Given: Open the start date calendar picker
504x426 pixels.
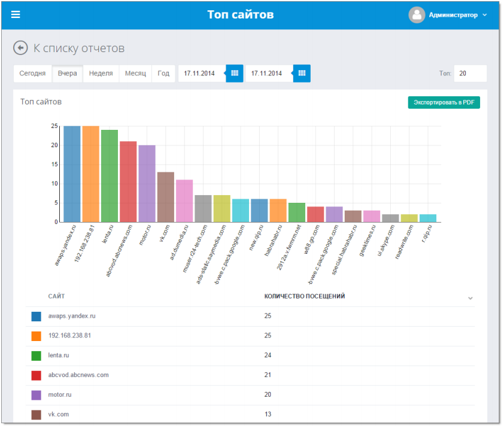Looking at the screenshot, I should (x=235, y=73).
